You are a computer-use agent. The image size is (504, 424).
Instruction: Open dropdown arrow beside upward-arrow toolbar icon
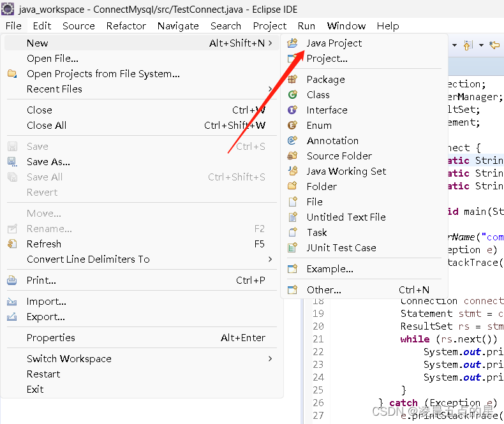tap(481, 45)
